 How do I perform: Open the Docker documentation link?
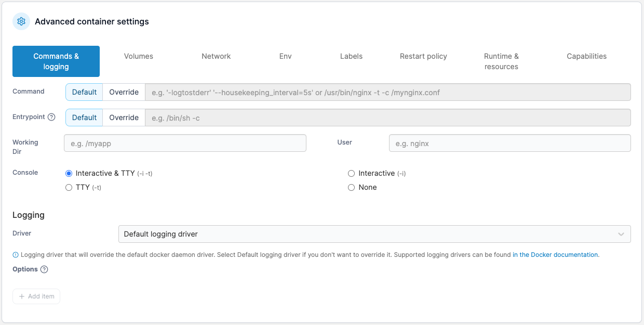(x=555, y=255)
